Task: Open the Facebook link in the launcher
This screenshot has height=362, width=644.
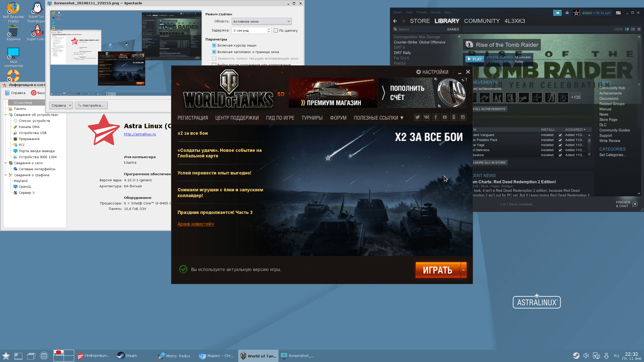Action: (x=435, y=117)
